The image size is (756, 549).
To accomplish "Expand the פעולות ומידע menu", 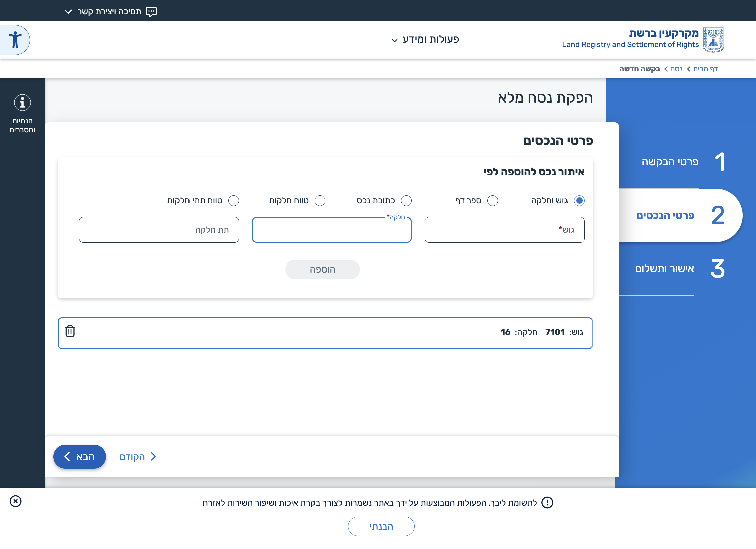I will (x=425, y=39).
